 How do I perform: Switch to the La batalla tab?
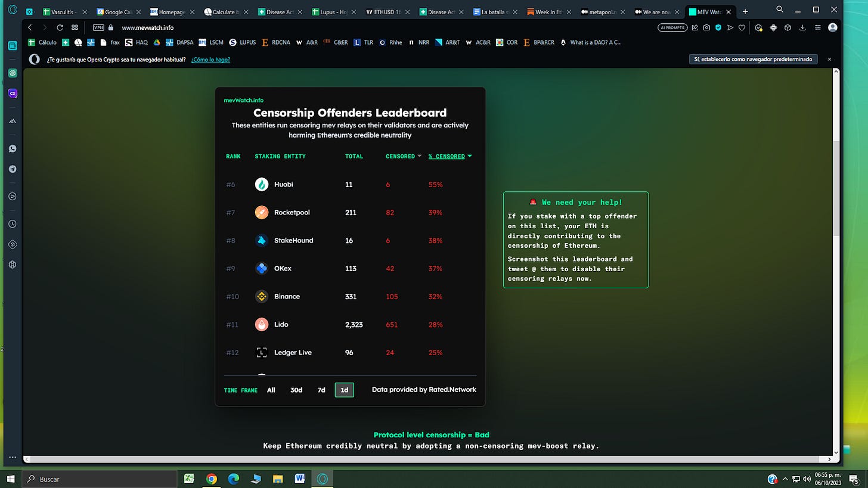click(x=494, y=12)
